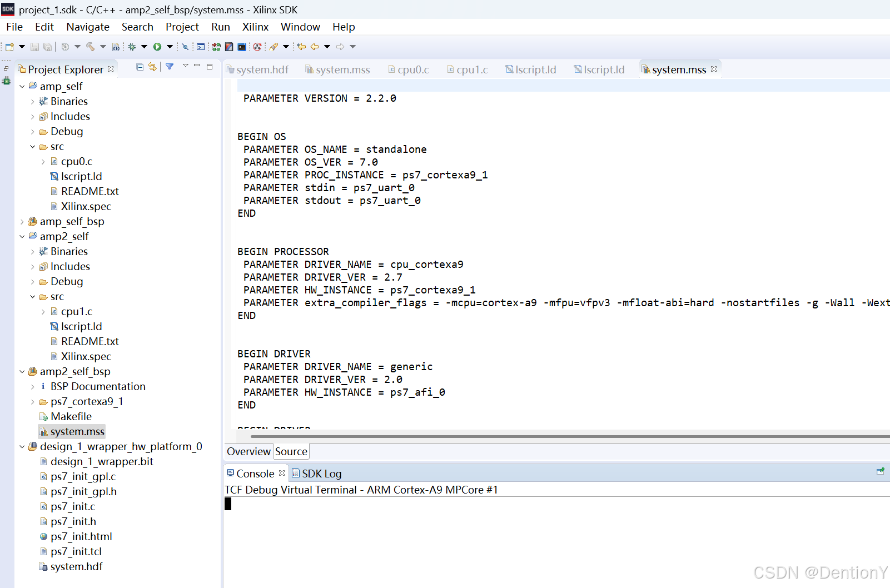Switch to the system.hdf editor tab
The image size is (890, 588).
coord(257,69)
